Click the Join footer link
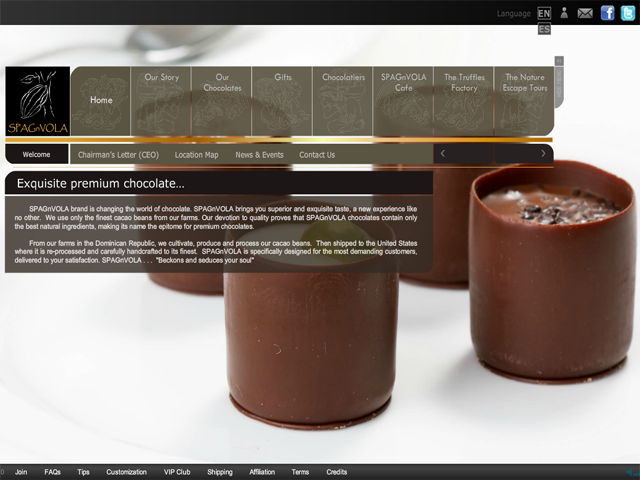640x480 pixels. pyautogui.click(x=21, y=472)
